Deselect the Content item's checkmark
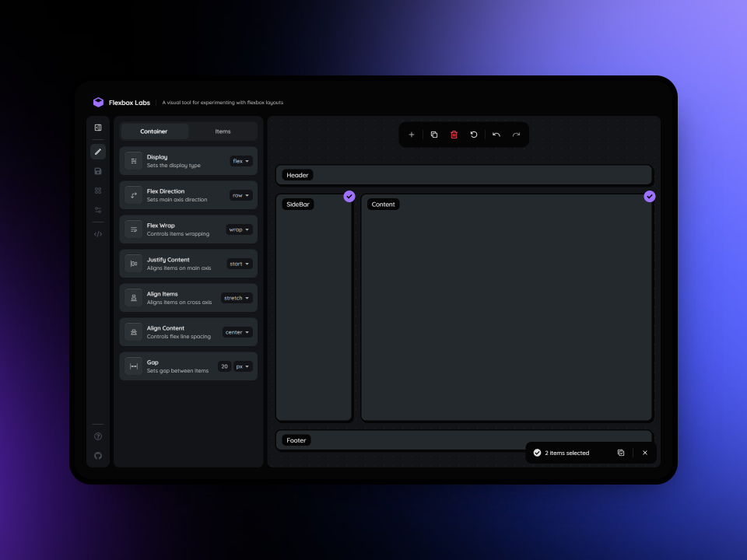Image resolution: width=747 pixels, height=560 pixels. 650,197
